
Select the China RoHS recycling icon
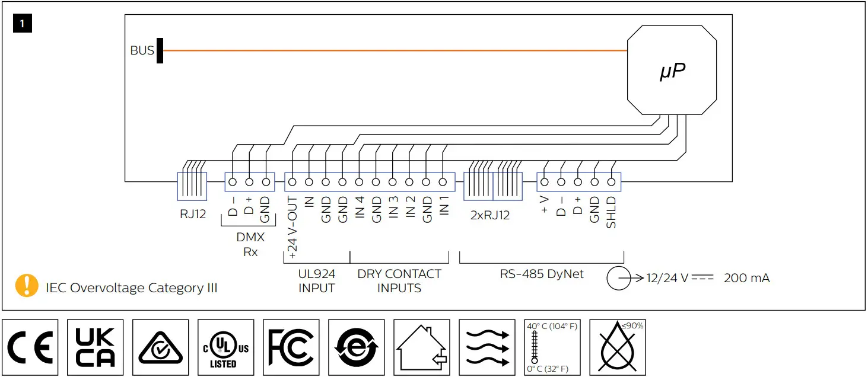356,347
